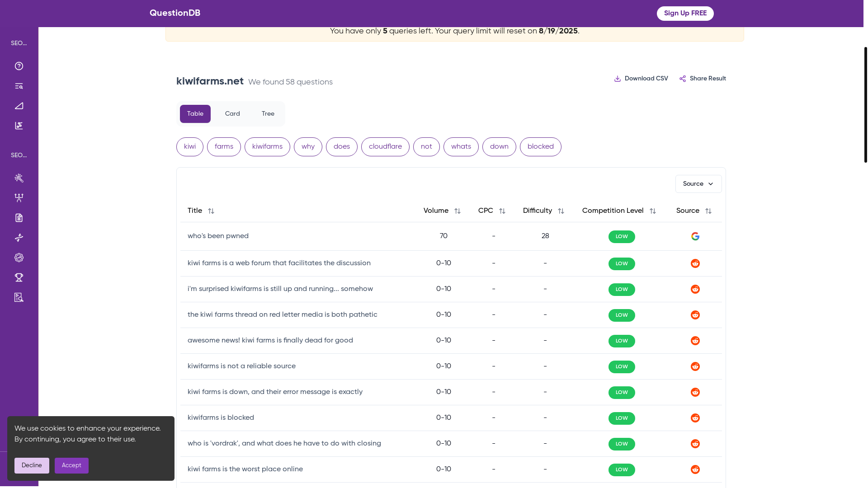
Task: Click title 'kiwi farms is the worst place online'
Action: [x=245, y=469]
